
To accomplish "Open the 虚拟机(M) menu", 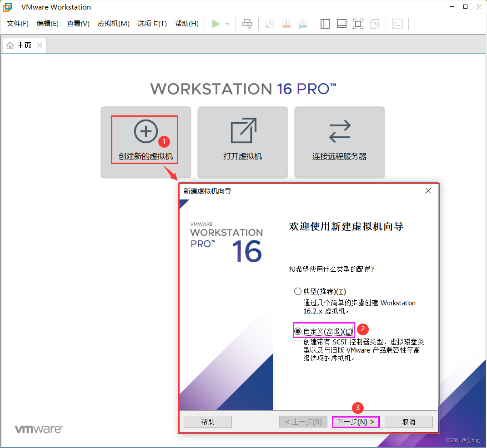I will point(113,24).
